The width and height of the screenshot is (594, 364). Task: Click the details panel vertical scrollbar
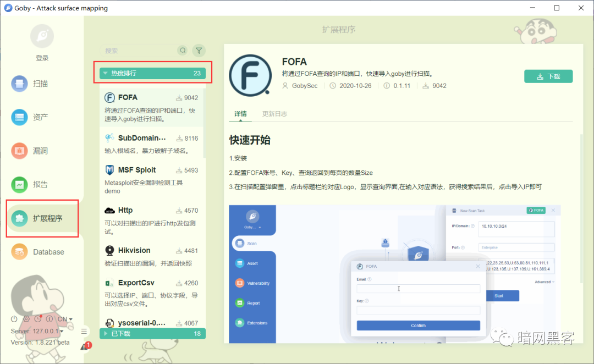coord(581,208)
